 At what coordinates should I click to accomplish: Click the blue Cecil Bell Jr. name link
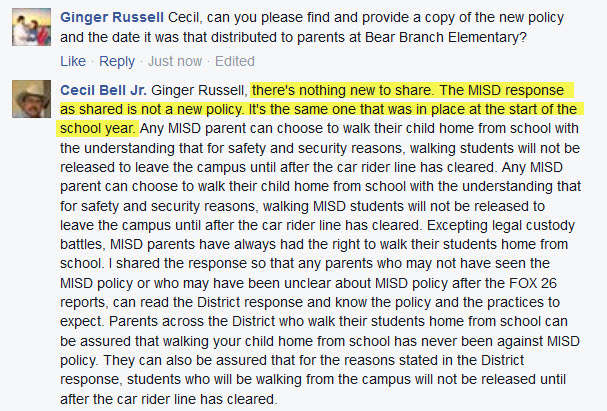(103, 90)
